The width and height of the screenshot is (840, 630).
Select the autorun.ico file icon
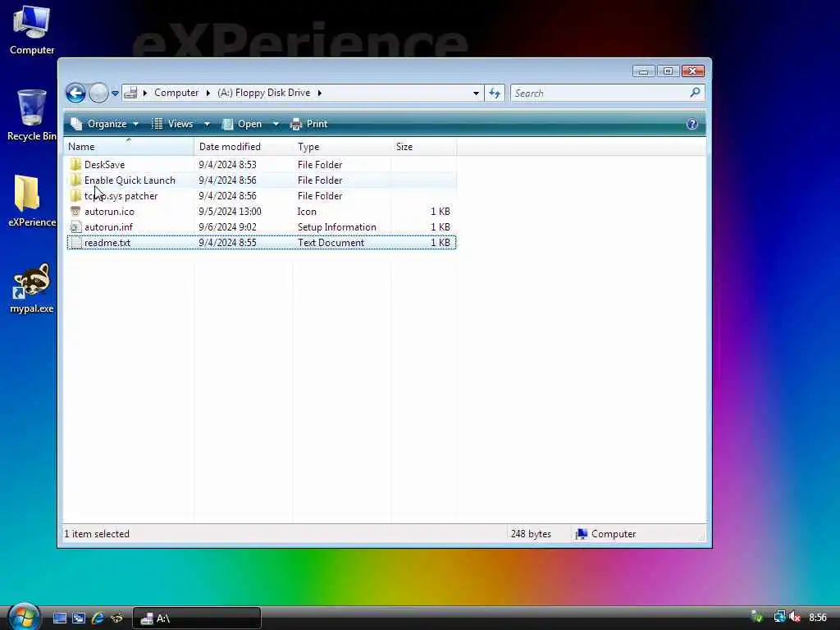click(75, 211)
